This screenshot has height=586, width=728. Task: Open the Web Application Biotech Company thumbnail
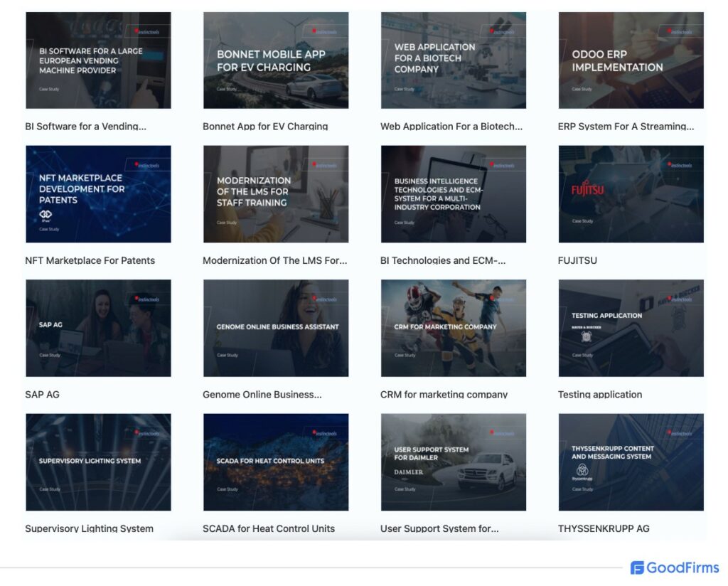coord(454,60)
